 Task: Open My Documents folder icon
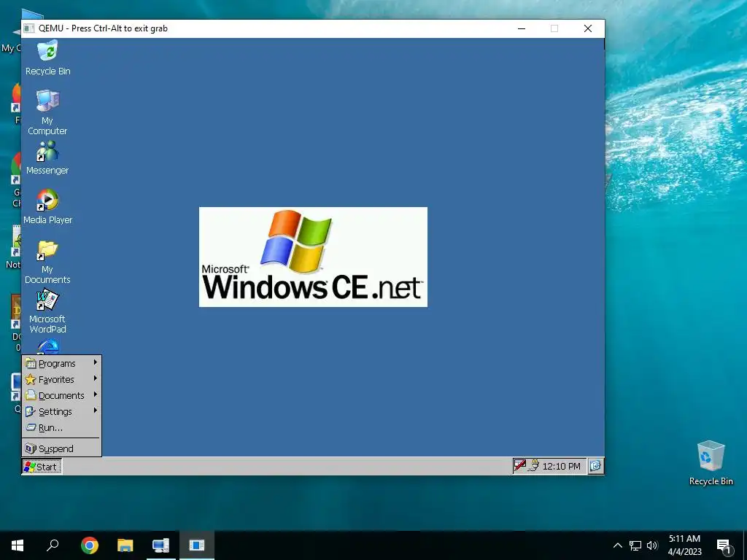tap(47, 262)
